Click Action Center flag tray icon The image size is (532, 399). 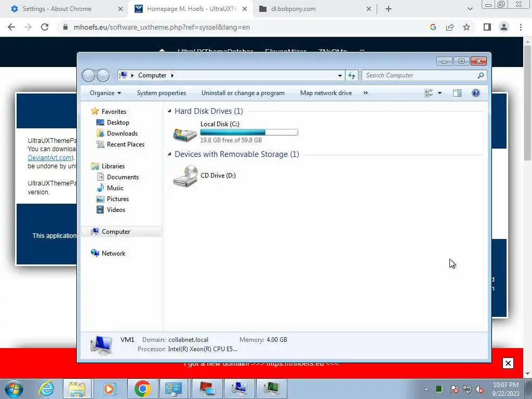455,389
